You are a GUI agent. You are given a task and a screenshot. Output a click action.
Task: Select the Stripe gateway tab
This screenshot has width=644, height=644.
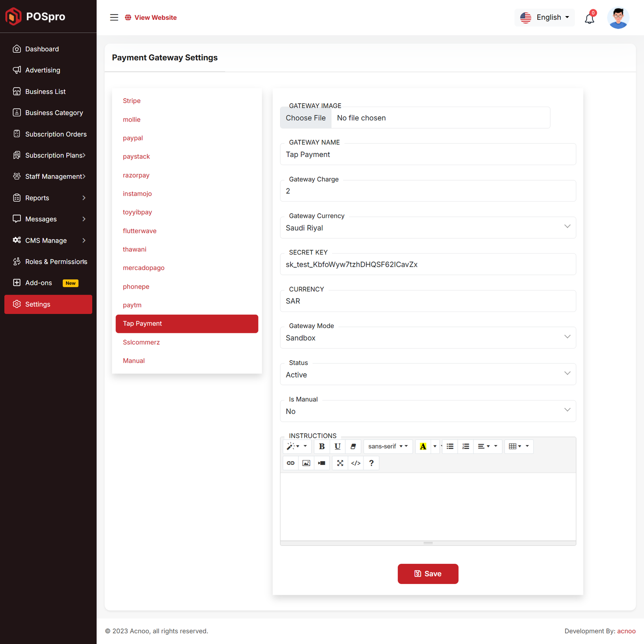[132, 101]
